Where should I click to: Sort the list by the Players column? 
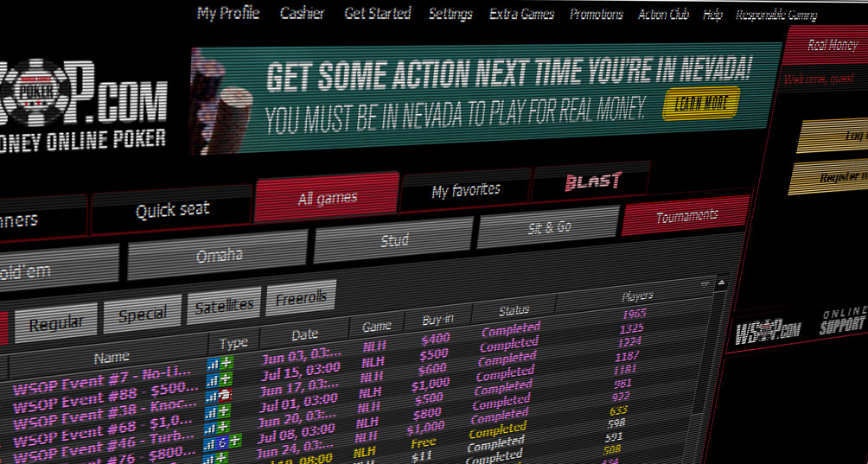tap(636, 296)
